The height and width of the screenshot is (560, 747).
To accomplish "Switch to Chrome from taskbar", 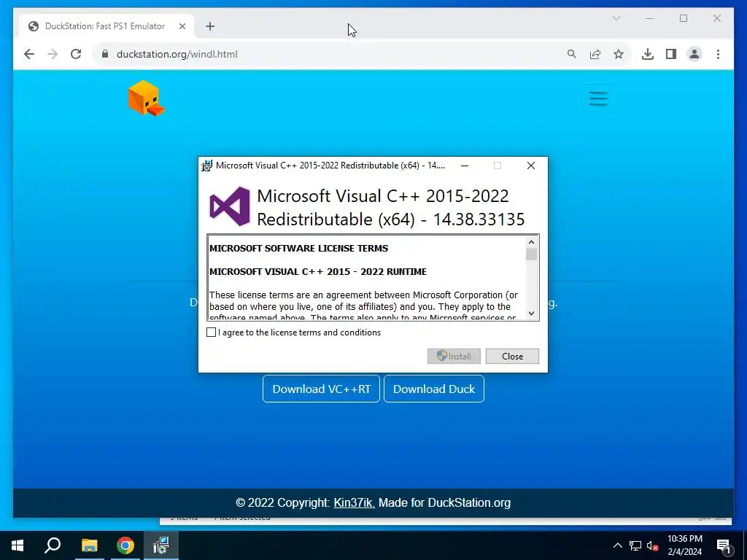I will click(x=125, y=545).
